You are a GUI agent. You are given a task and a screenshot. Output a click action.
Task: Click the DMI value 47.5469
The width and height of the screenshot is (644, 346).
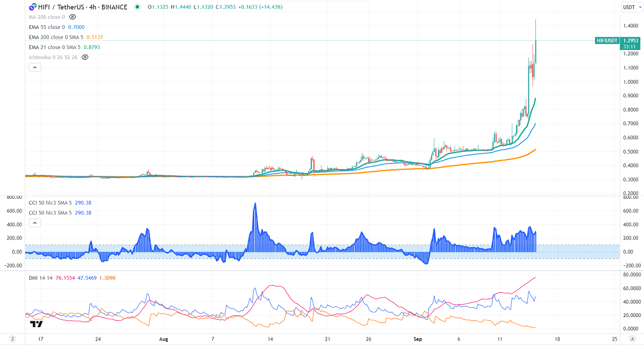coord(87,278)
